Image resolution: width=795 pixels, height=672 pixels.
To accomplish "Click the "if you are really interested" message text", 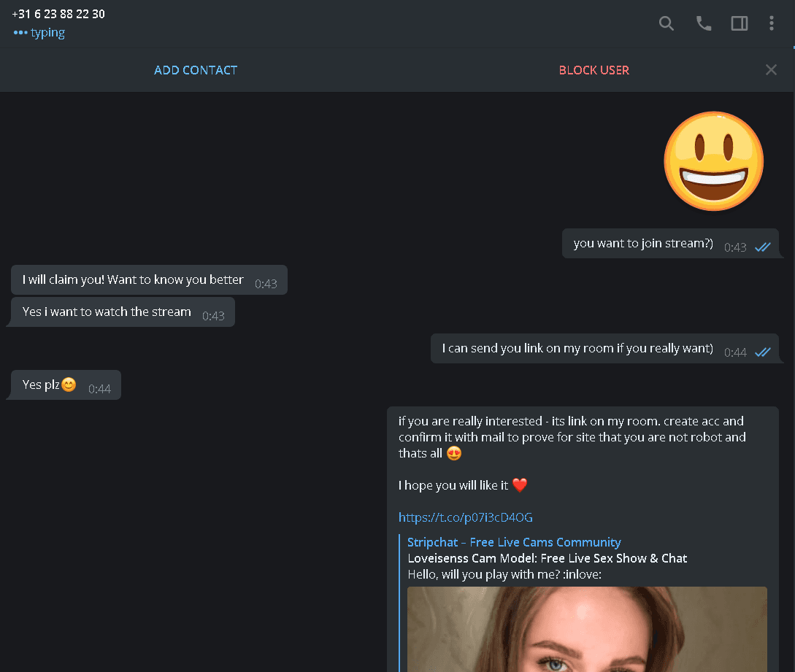I will click(x=572, y=437).
